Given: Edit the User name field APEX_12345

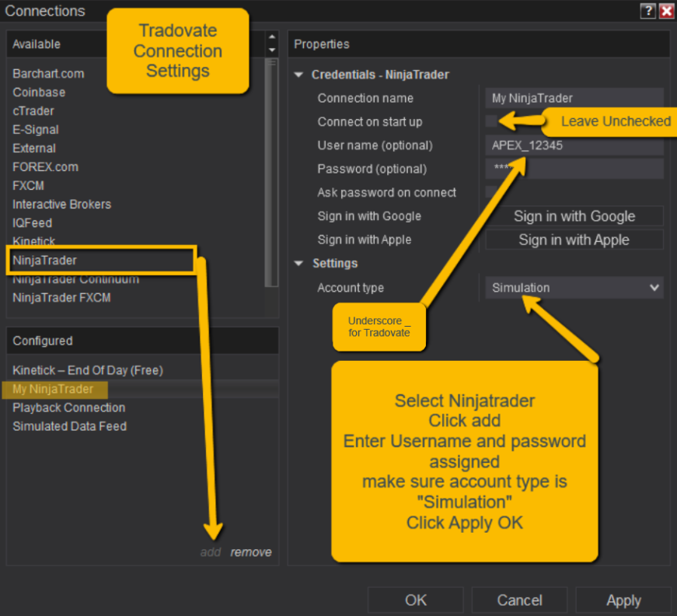Looking at the screenshot, I should [x=574, y=145].
